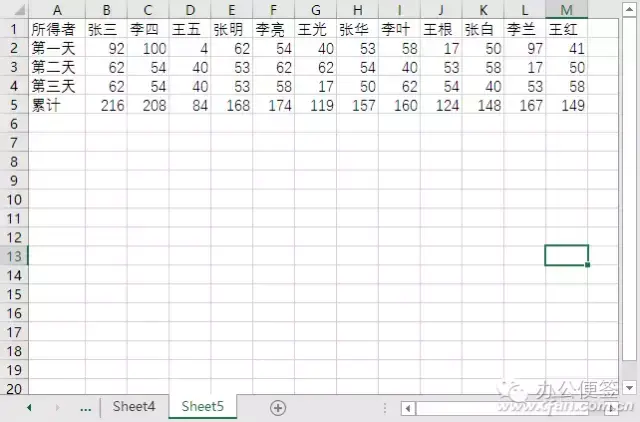Image resolution: width=640 pixels, height=422 pixels.
Task: Select column A header
Action: [x=57, y=10]
